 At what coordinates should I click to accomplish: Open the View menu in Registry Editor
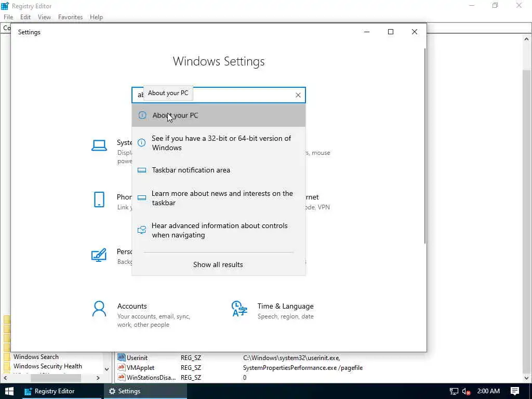tap(44, 17)
